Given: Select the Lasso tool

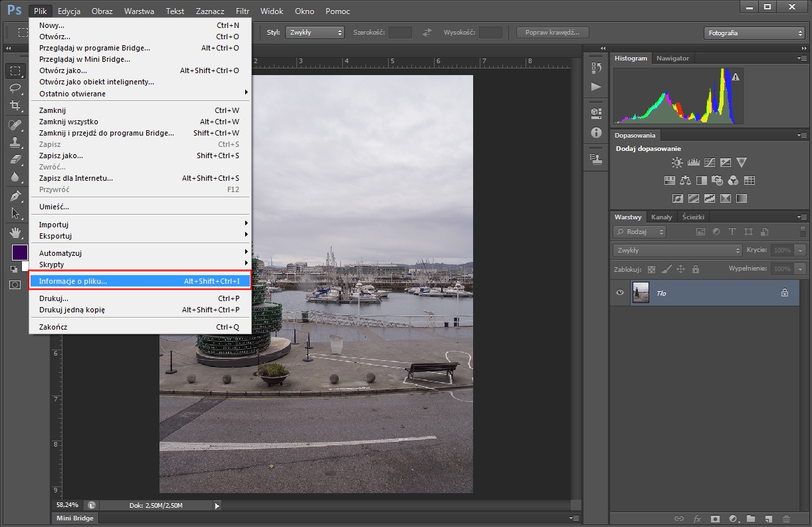Looking at the screenshot, I should tap(15, 88).
